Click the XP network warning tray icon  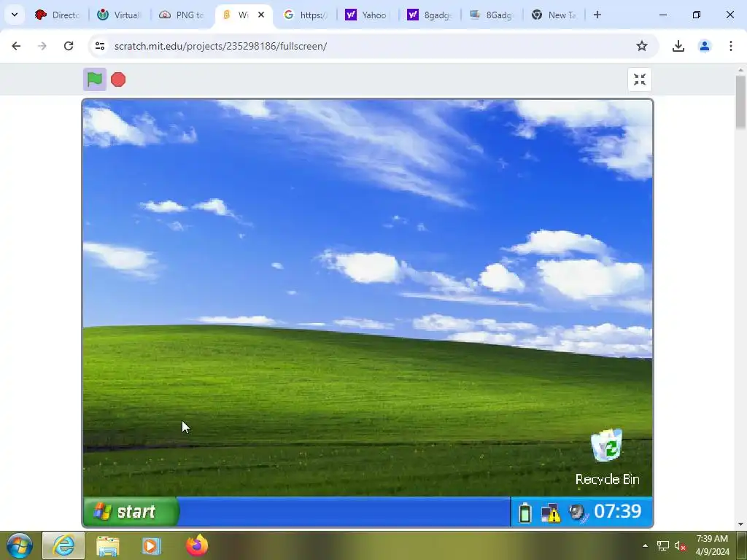(551, 513)
